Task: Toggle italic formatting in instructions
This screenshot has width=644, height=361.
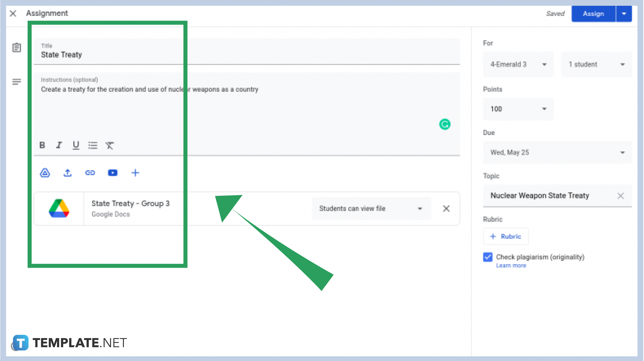Action: pos(59,145)
